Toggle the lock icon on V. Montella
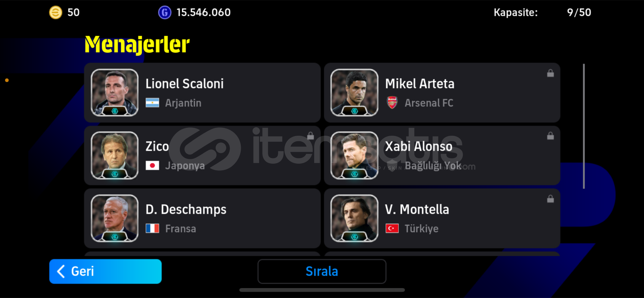Image resolution: width=644 pixels, height=298 pixels. [x=550, y=199]
